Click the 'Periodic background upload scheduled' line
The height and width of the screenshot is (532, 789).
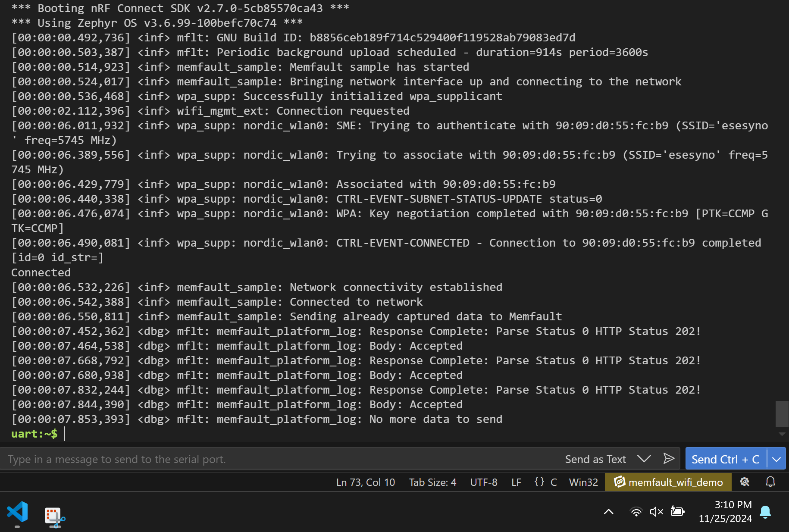pos(330,52)
